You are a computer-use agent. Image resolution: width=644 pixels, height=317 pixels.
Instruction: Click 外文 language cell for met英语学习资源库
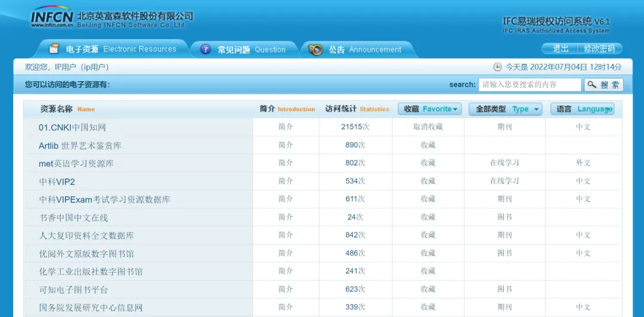click(x=583, y=163)
